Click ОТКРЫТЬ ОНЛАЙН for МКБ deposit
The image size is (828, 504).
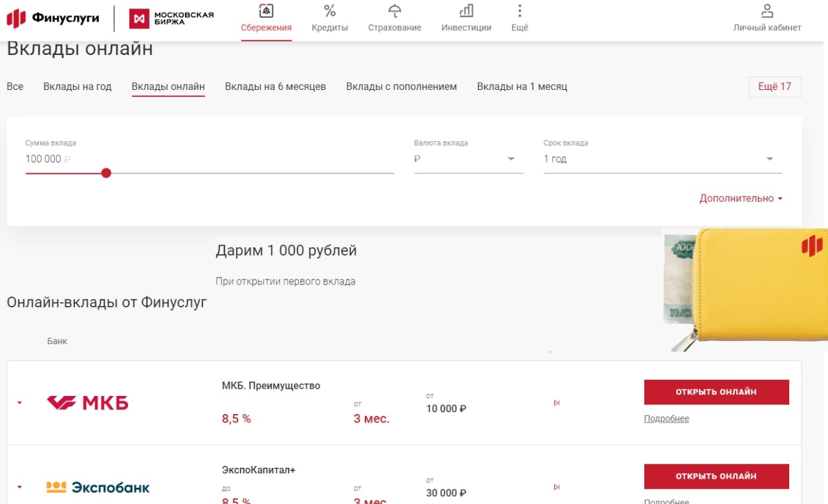pos(716,392)
